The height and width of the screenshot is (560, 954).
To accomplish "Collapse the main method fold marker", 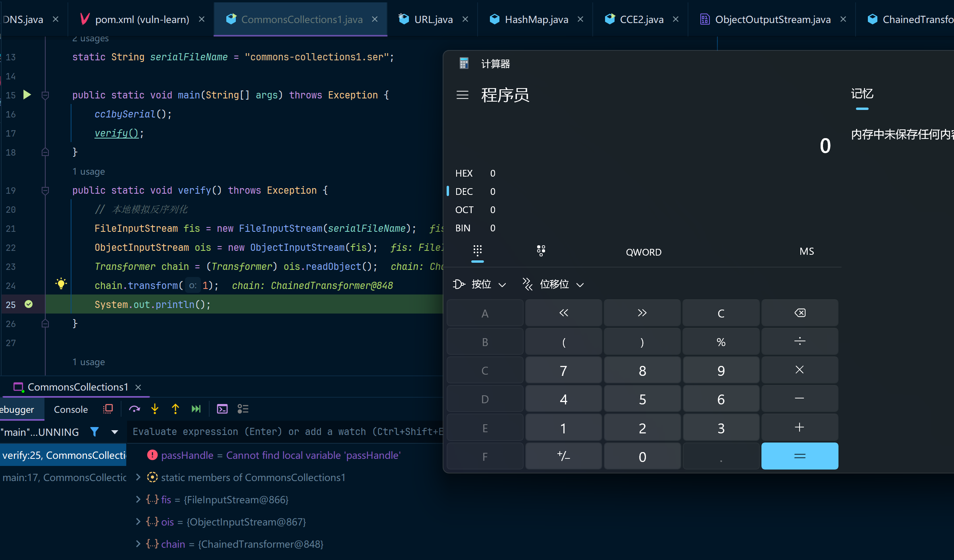I will (x=45, y=95).
